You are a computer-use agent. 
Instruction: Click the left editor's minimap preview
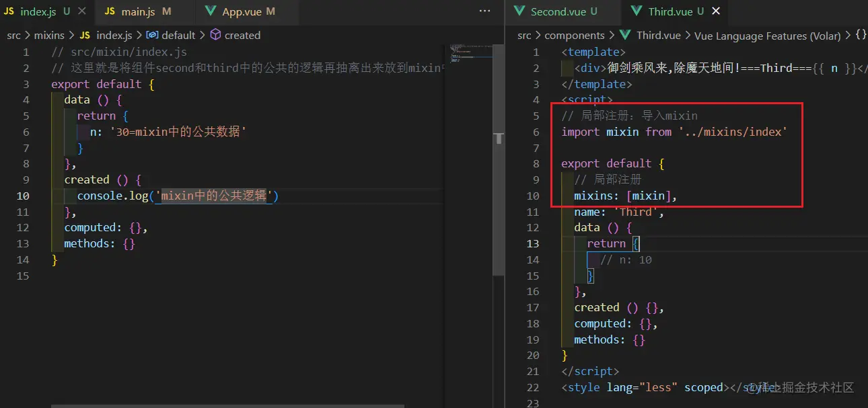(x=470, y=54)
